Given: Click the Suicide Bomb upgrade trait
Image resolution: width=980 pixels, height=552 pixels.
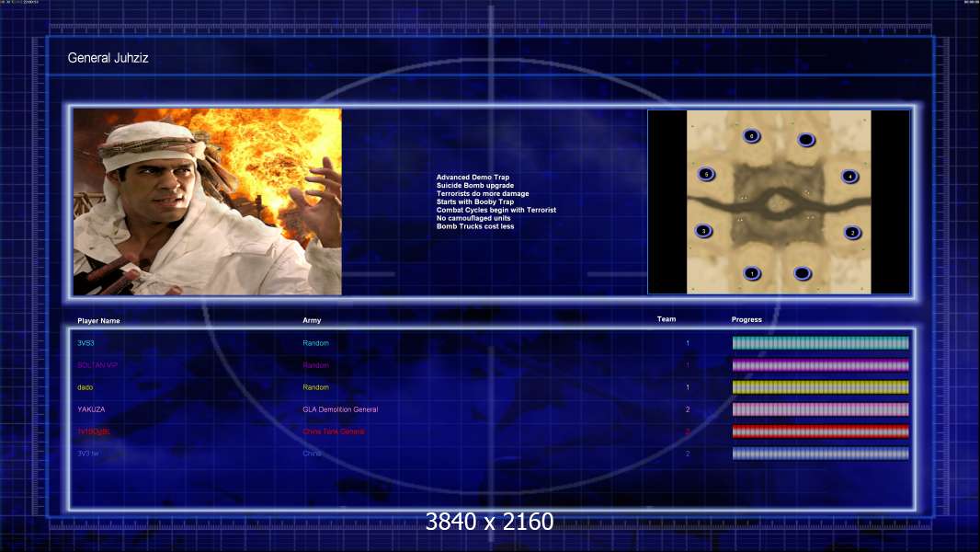Looking at the screenshot, I should (475, 186).
